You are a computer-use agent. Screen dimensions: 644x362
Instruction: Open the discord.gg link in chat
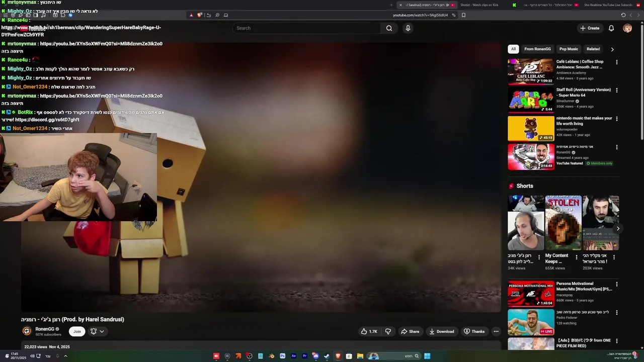(x=47, y=120)
